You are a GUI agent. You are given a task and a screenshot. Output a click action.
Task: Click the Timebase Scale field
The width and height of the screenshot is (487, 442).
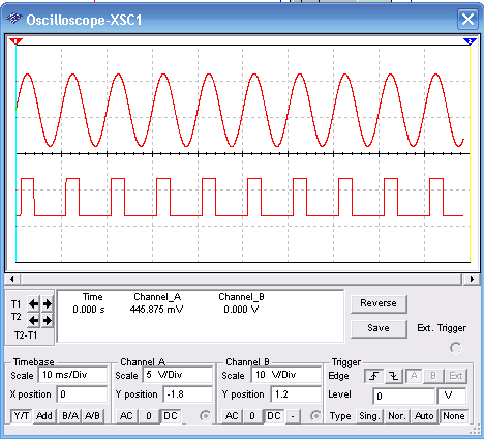73,375
